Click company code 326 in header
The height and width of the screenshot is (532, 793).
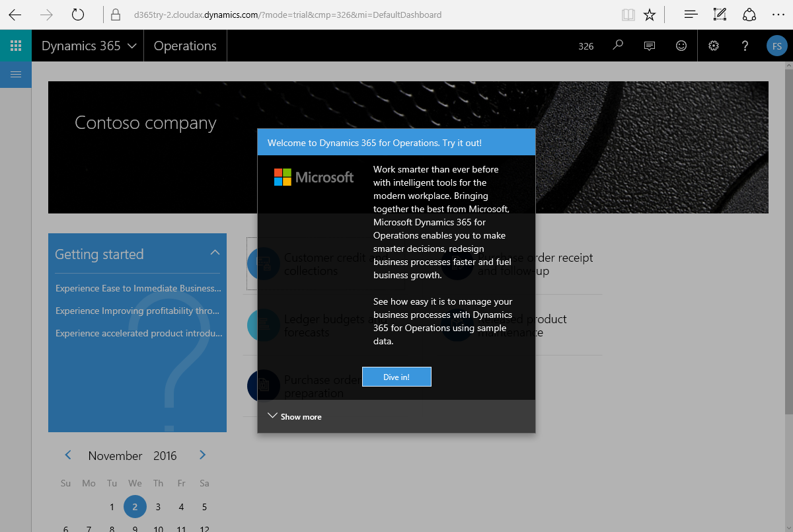click(x=585, y=46)
